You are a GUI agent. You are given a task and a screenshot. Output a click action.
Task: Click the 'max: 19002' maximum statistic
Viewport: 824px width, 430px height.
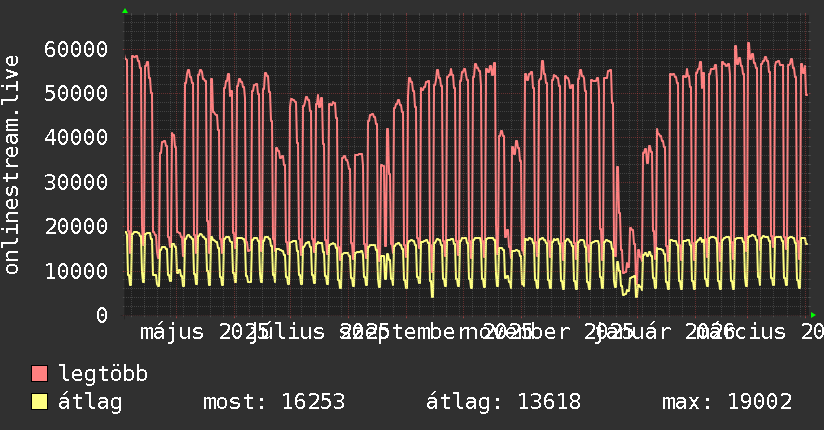[727, 402]
